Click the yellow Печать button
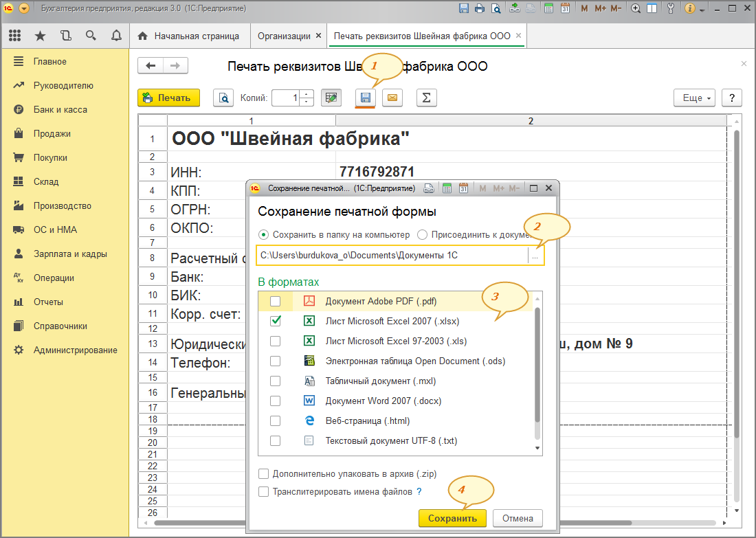The image size is (756, 538). (169, 98)
